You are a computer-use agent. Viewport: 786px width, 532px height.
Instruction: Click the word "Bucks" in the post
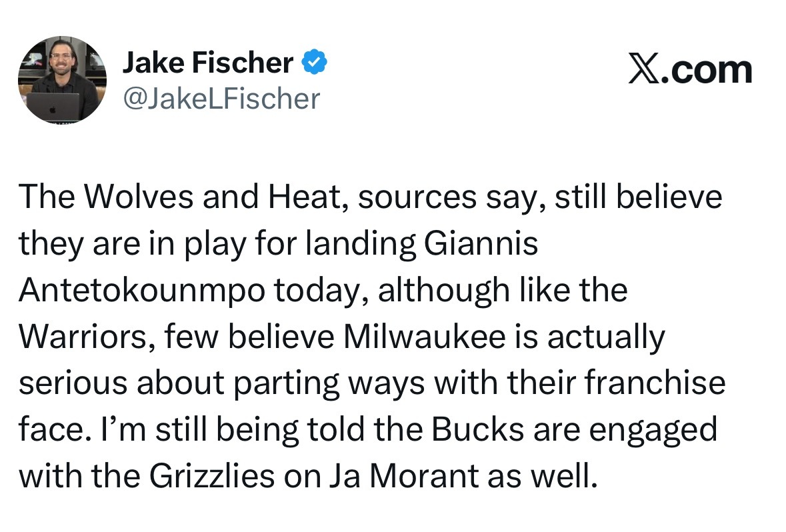[478, 430]
